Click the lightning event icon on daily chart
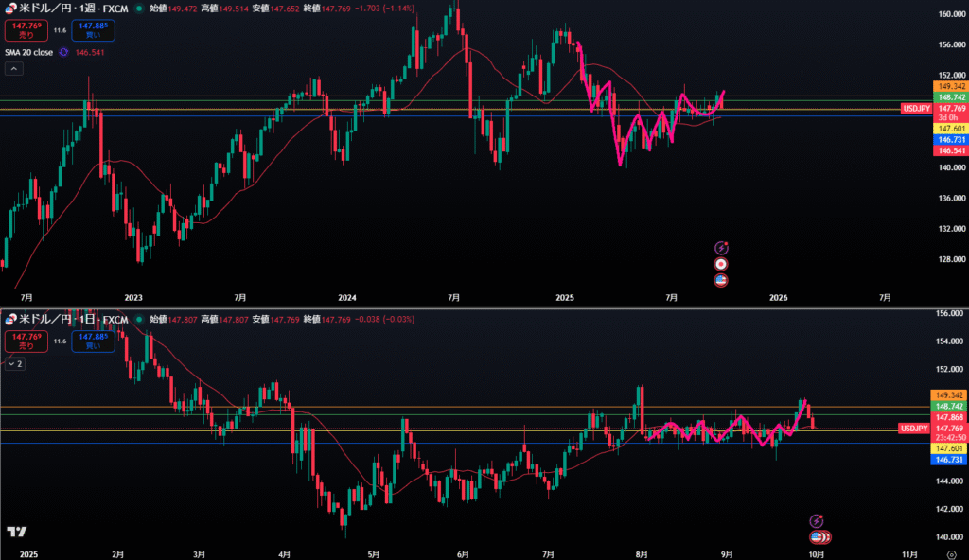969x560 pixels. coord(817,520)
